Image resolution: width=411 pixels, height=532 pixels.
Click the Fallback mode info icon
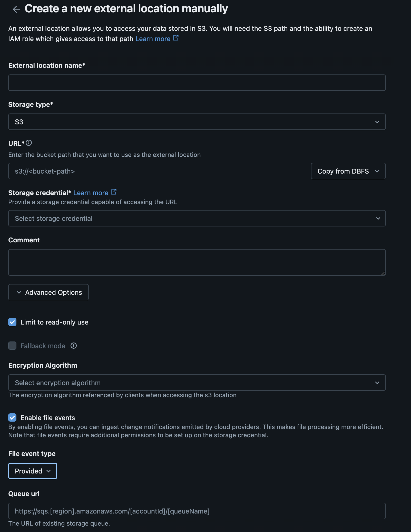pos(74,346)
